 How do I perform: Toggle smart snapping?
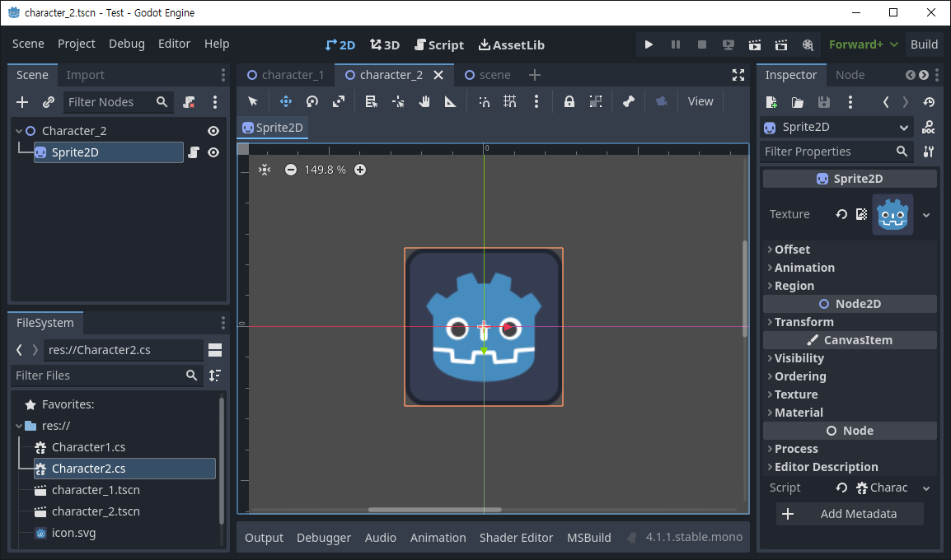[484, 102]
